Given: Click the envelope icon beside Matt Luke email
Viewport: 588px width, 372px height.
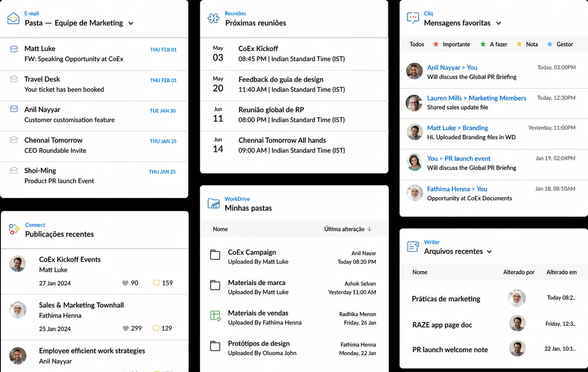Looking at the screenshot, I should (14, 49).
